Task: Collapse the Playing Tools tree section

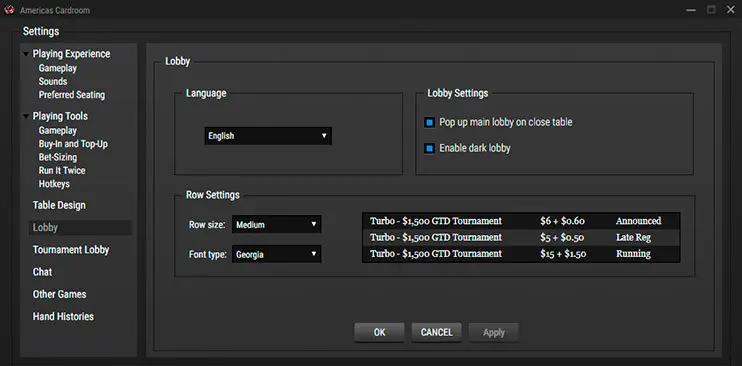Action: (26, 116)
